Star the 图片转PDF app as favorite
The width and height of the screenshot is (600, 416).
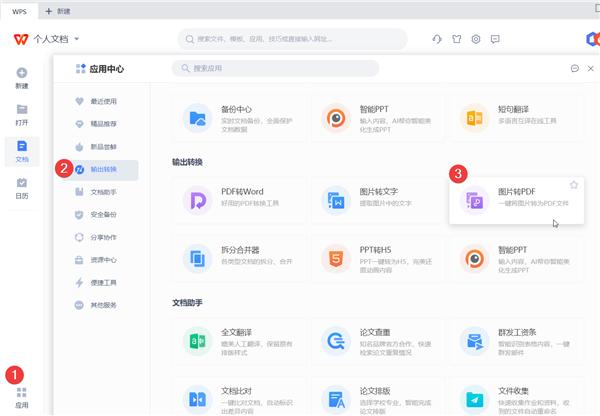pyautogui.click(x=573, y=185)
